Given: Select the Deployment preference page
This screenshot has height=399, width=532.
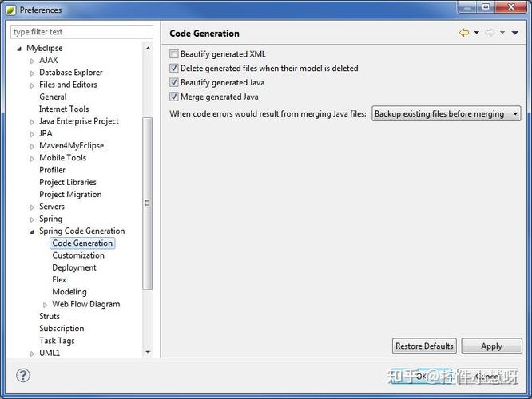Looking at the screenshot, I should [74, 267].
